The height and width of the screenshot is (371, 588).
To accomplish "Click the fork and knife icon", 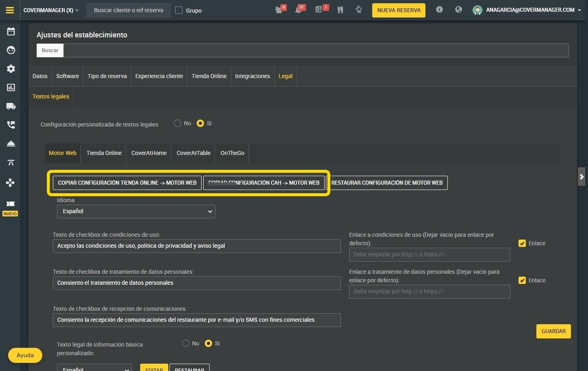I will (x=340, y=10).
